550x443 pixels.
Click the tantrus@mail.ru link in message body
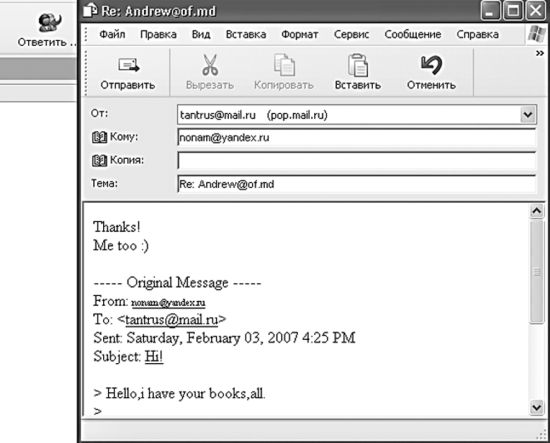[x=172, y=320]
